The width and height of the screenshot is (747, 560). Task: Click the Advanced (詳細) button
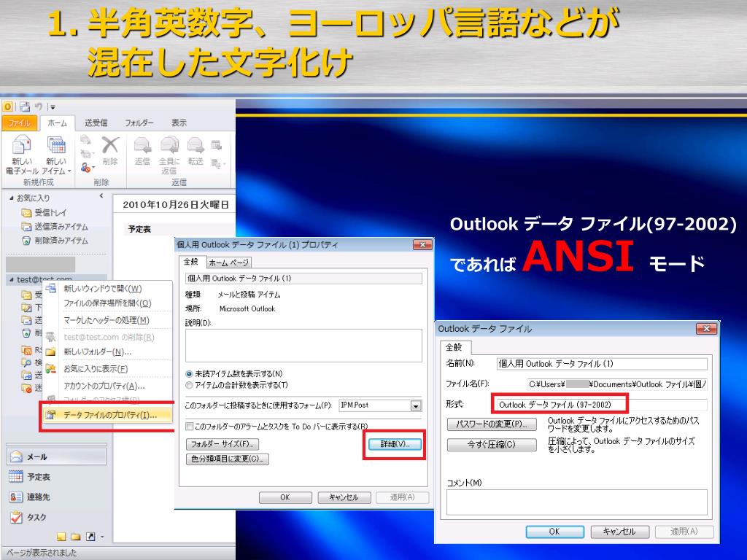(395, 444)
